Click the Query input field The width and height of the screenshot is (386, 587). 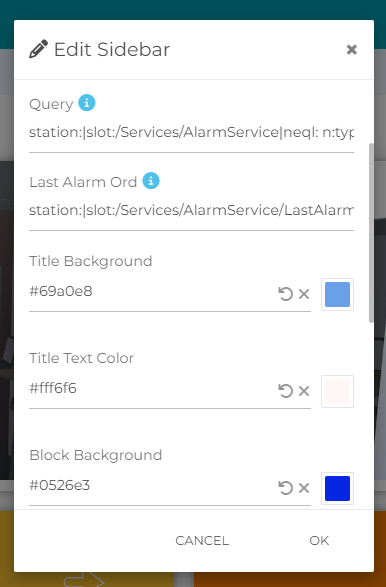191,133
